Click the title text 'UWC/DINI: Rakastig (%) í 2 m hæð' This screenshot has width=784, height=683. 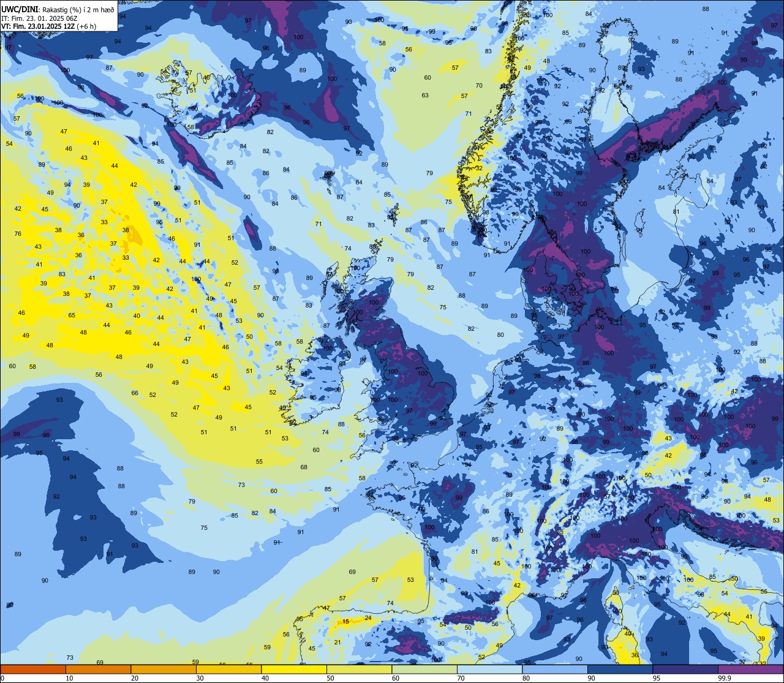point(58,9)
